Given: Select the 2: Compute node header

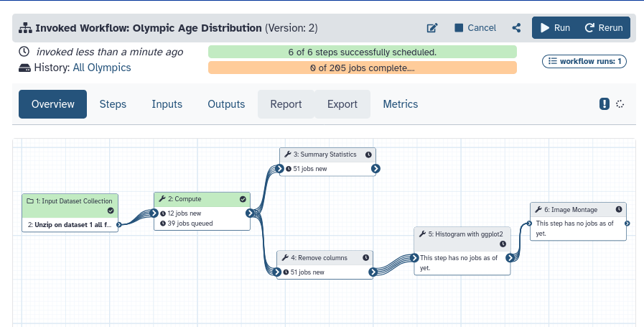Looking at the screenshot, I should 202,199.
